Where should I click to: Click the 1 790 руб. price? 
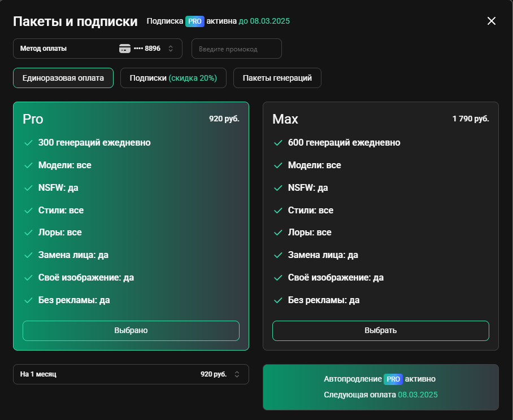pyautogui.click(x=471, y=119)
